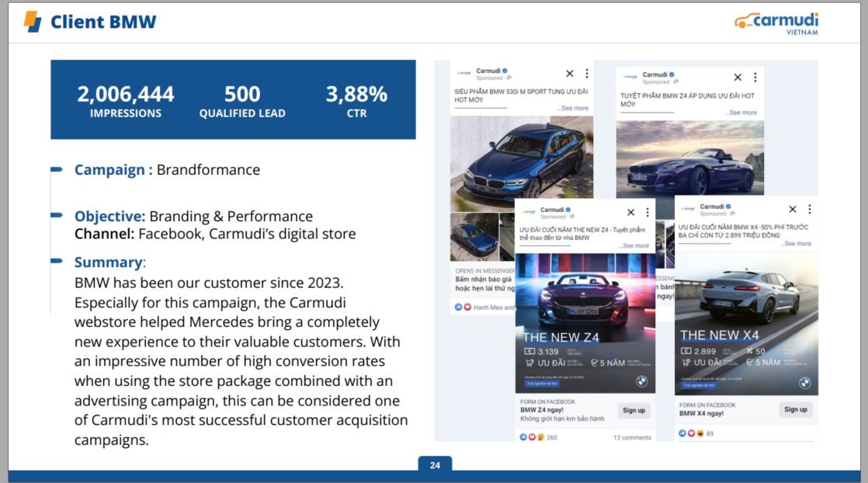Open three-dot menu on BMW X4 ad

(x=809, y=210)
